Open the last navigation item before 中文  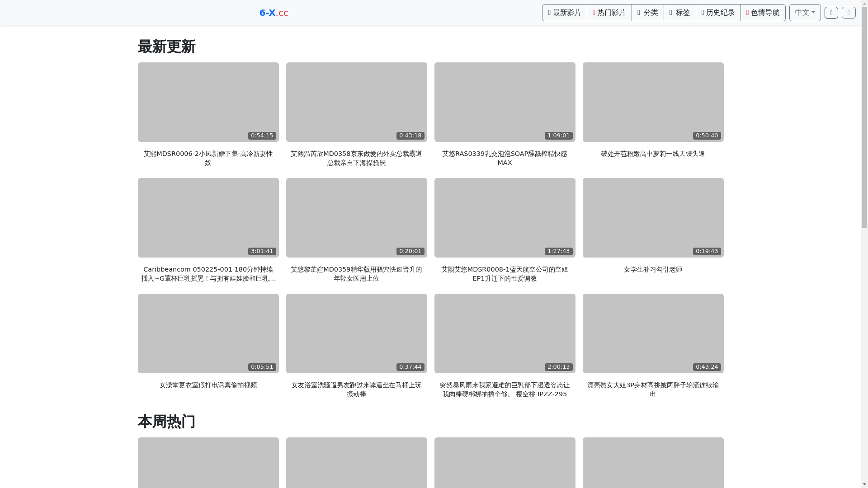pos(763,13)
